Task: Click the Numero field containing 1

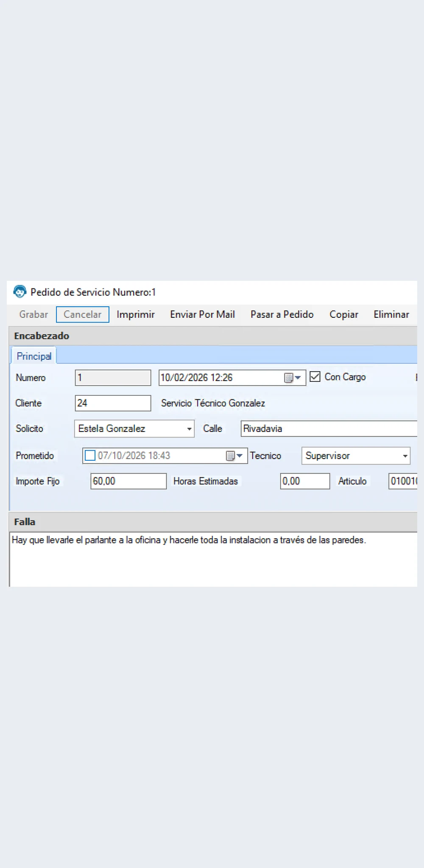Action: pos(113,378)
